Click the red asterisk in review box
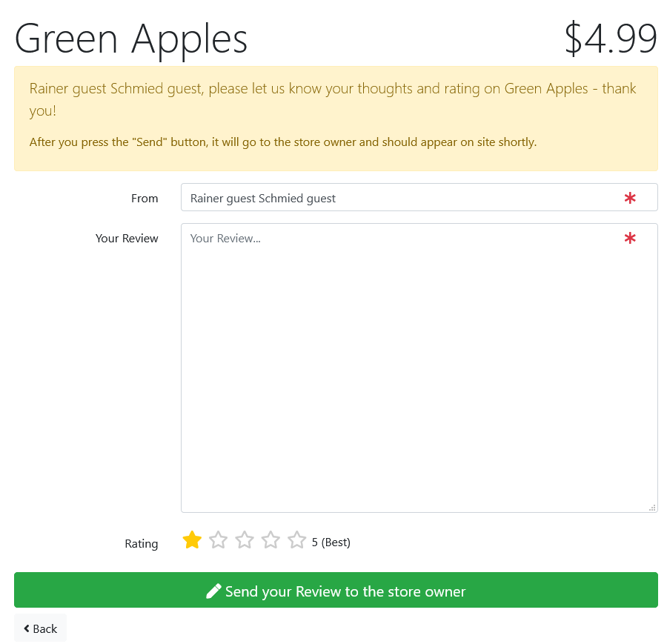Screen dimensions: 667x644 [630, 238]
